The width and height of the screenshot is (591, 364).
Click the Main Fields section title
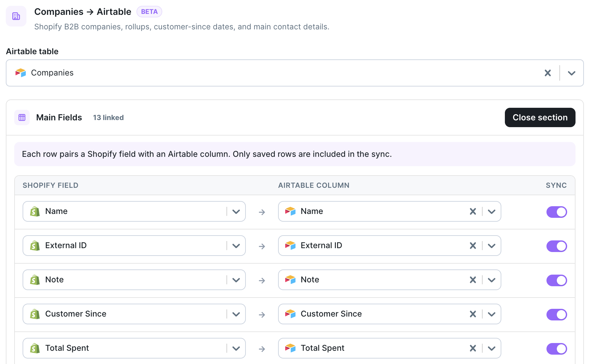(59, 117)
